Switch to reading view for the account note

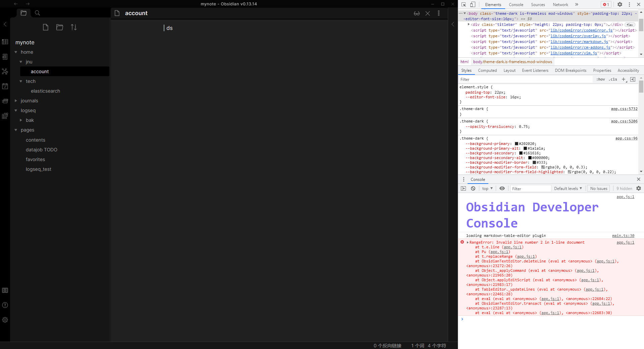tap(417, 13)
